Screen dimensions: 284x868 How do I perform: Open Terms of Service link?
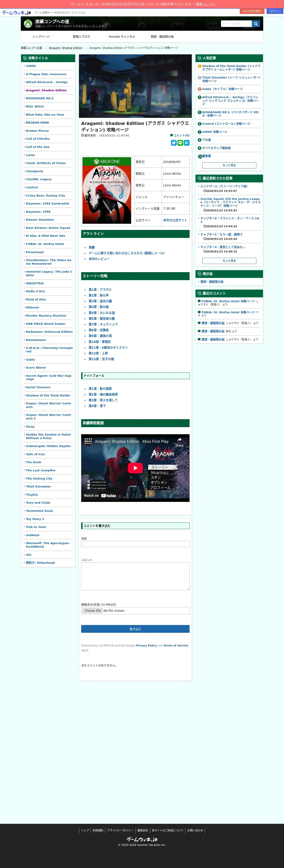click(x=176, y=646)
